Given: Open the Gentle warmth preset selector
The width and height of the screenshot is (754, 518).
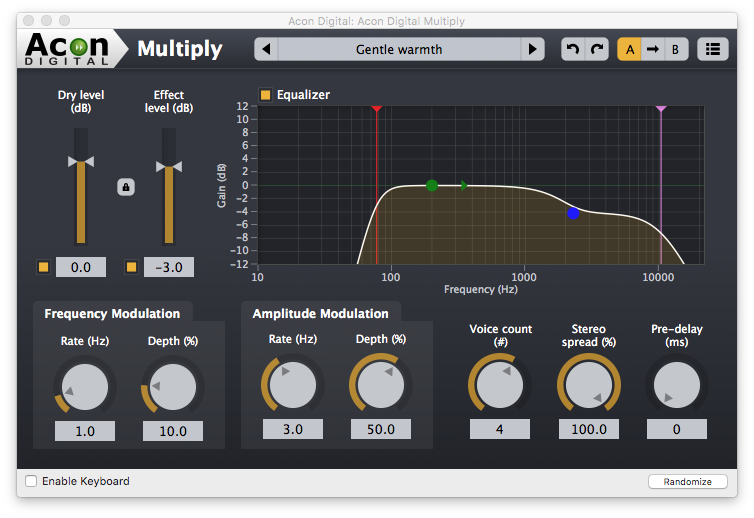Looking at the screenshot, I should pos(399,49).
